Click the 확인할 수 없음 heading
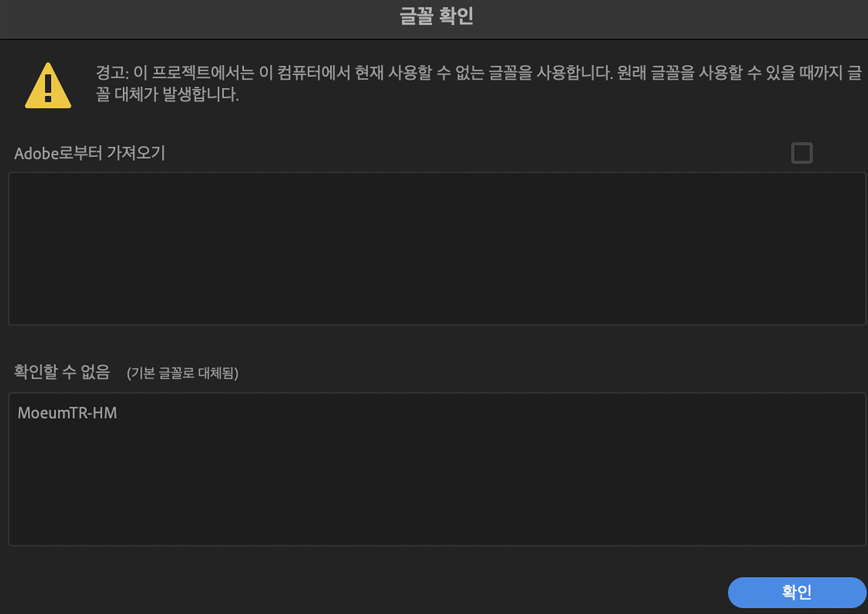Screen dimensions: 868x614 (x=62, y=372)
